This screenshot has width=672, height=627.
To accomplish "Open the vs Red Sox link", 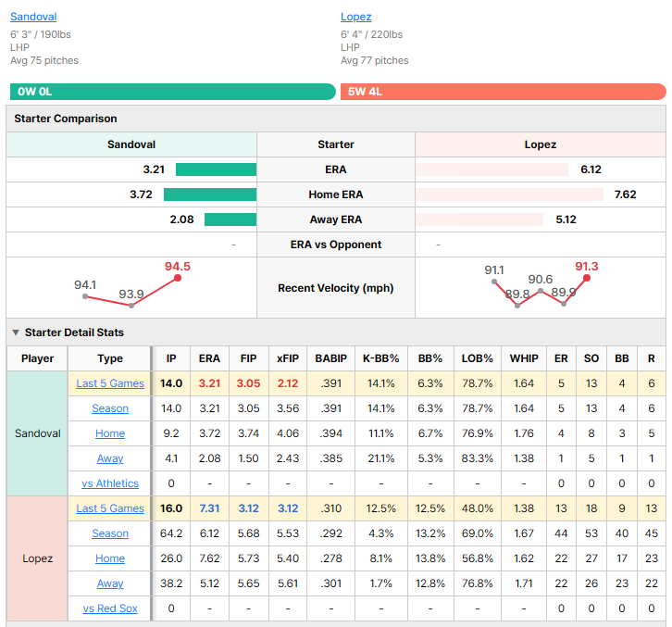I will [110, 608].
